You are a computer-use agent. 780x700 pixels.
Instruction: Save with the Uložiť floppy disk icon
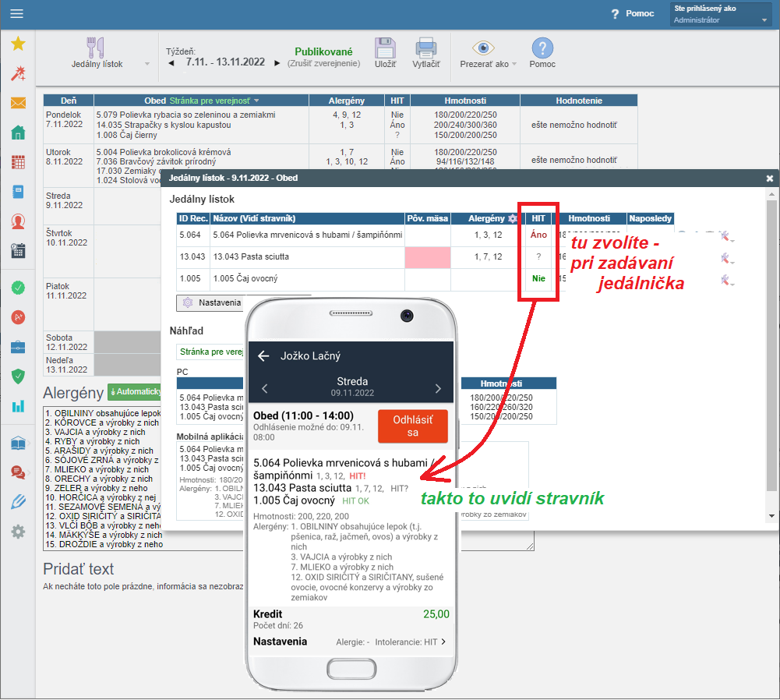coord(385,54)
